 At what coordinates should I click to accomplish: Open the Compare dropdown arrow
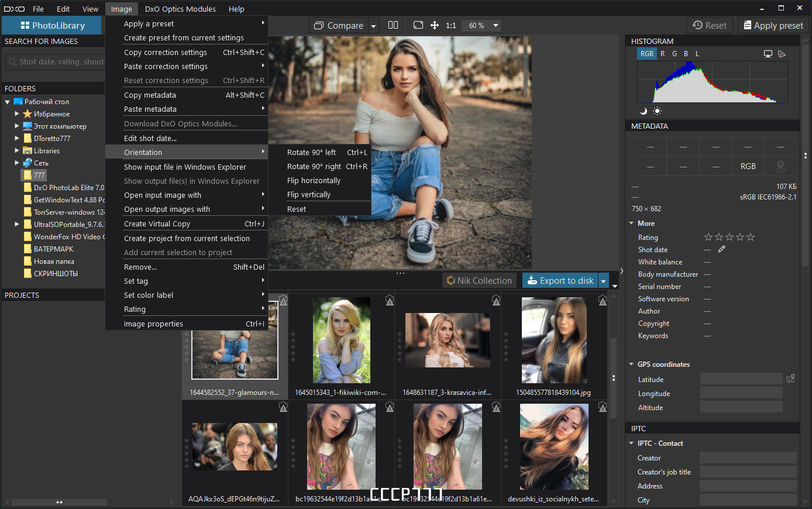[x=374, y=26]
